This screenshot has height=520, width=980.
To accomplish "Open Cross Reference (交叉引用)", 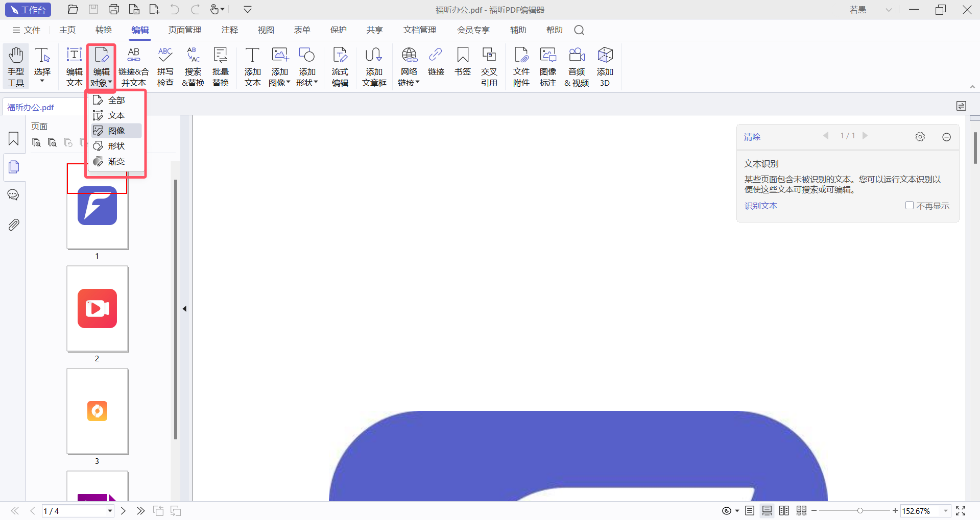I will pos(489,67).
